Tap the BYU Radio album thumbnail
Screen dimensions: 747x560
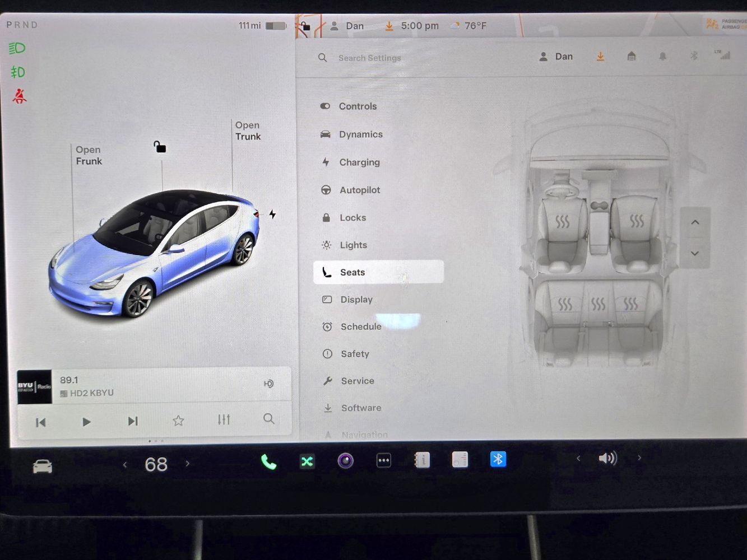click(x=34, y=386)
